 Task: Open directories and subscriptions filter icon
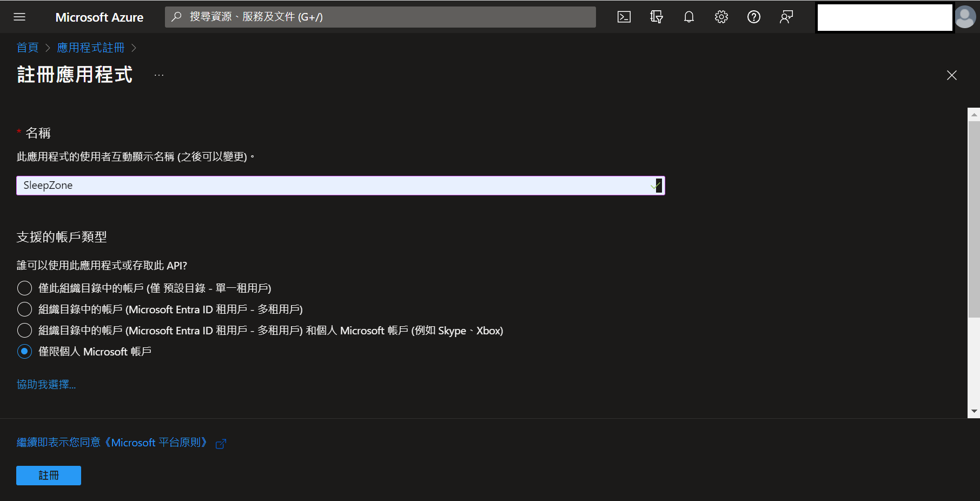click(x=657, y=17)
